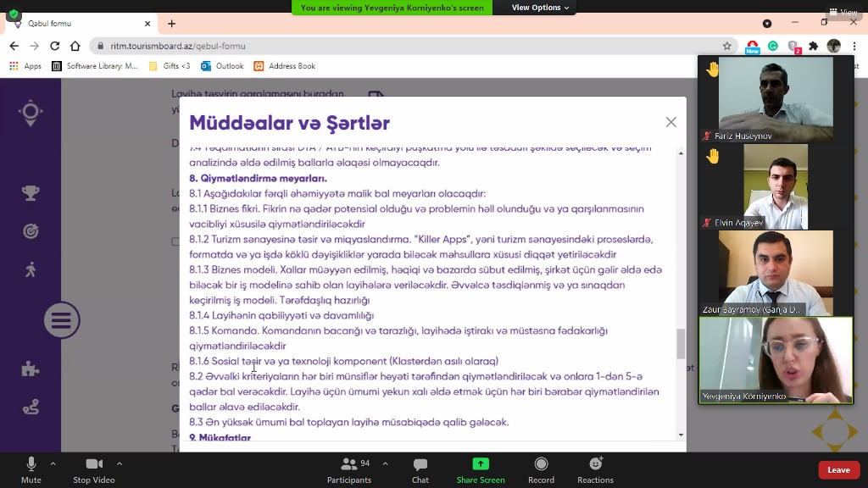
Task: Expand audio options arrow beside Mute
Action: 53,463
